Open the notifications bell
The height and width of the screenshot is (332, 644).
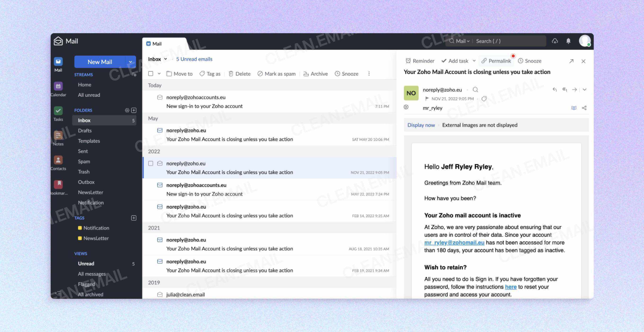[x=568, y=41]
